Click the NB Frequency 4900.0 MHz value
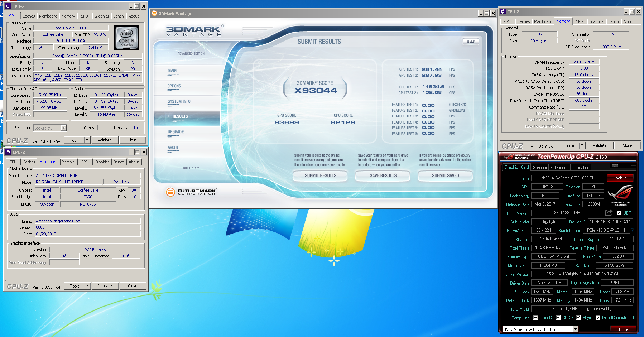Image resolution: width=644 pixels, height=337 pixels. pos(611,47)
